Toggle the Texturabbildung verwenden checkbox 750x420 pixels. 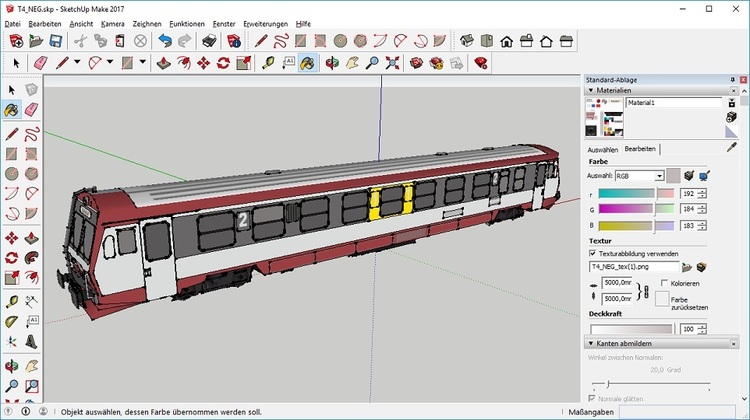pos(593,254)
